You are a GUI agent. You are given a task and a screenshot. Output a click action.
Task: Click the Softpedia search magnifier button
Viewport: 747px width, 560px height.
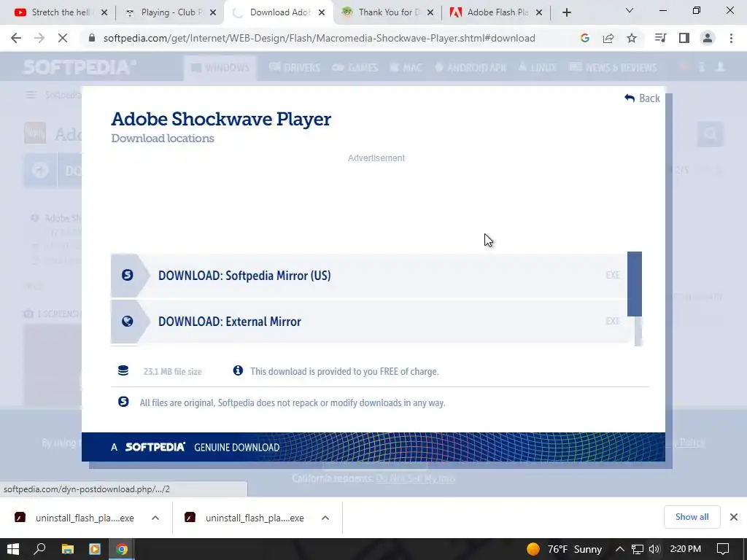coord(710,134)
